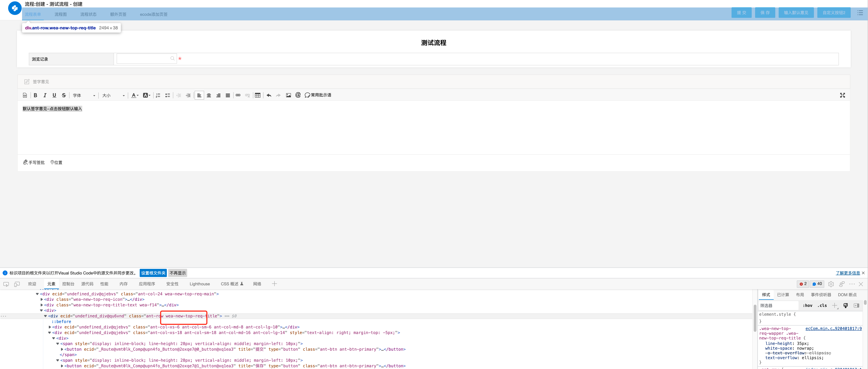
Task: Toggle source code view in editor toolbar
Action: [25, 95]
